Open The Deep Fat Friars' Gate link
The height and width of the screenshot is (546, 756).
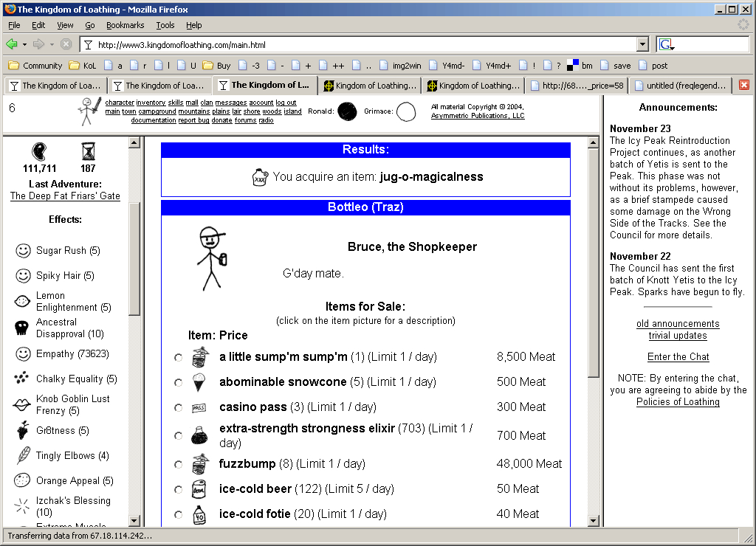[65, 196]
